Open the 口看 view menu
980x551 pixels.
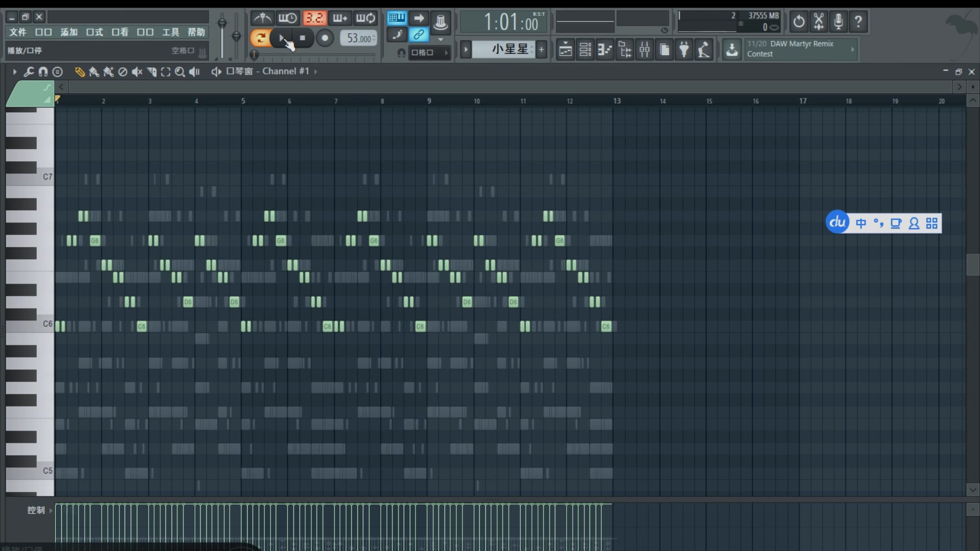pyautogui.click(x=120, y=32)
